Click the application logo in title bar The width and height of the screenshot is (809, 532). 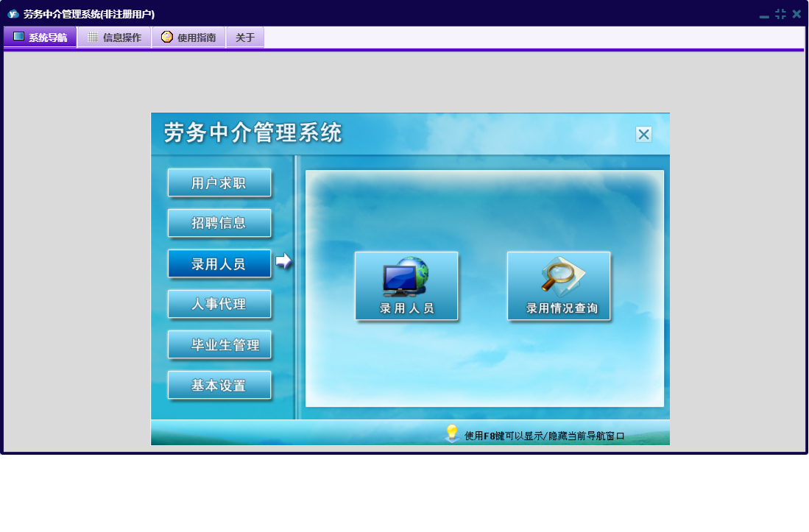click(x=13, y=14)
